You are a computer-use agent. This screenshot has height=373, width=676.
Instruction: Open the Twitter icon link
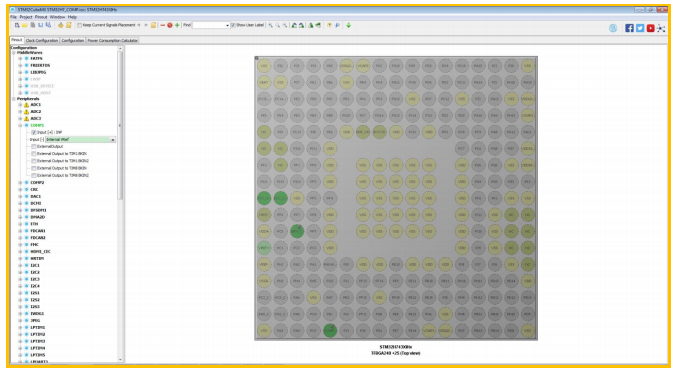click(640, 28)
